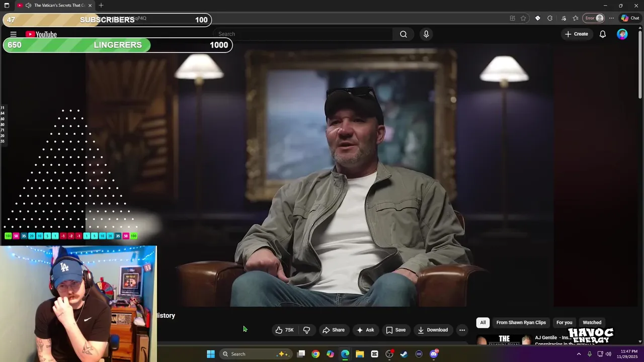Select the All filter chip

(483, 322)
